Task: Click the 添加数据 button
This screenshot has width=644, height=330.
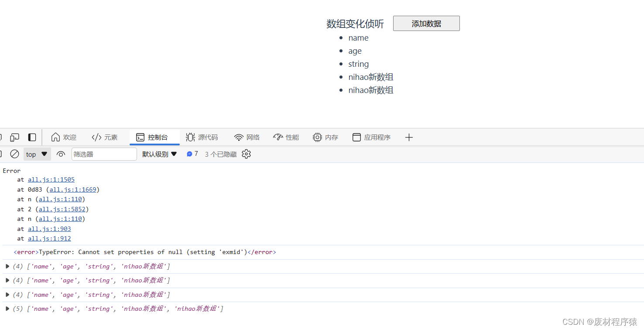Action: pyautogui.click(x=426, y=23)
